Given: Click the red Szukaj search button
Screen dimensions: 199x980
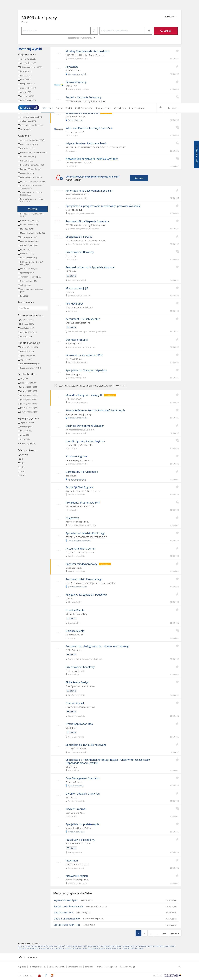Looking at the screenshot, I should click(165, 31).
